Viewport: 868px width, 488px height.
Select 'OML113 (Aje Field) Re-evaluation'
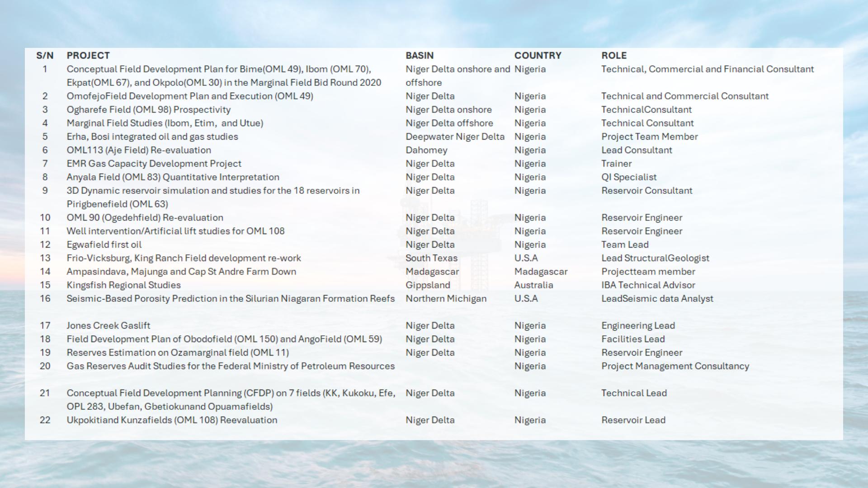coord(139,150)
